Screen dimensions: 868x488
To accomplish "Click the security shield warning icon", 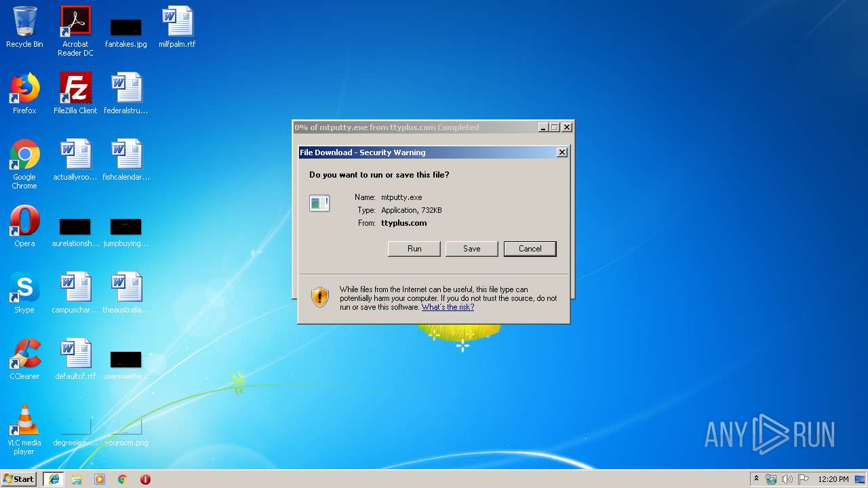I will pos(320,297).
